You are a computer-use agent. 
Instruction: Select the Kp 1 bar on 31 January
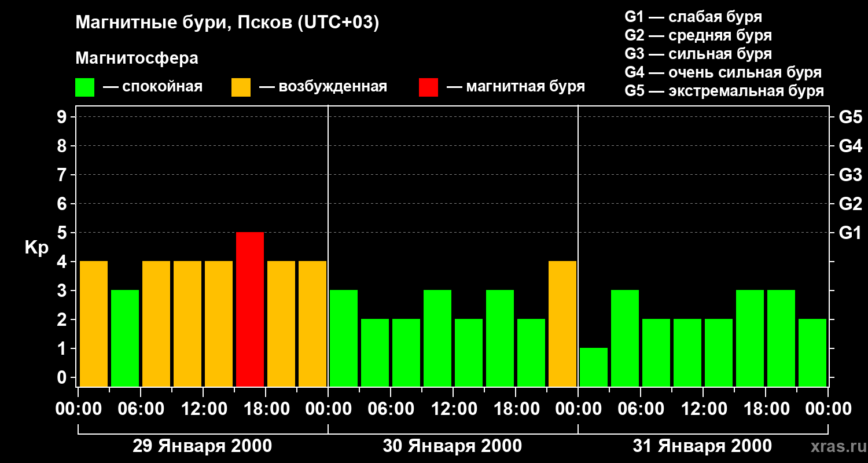pyautogui.click(x=594, y=368)
